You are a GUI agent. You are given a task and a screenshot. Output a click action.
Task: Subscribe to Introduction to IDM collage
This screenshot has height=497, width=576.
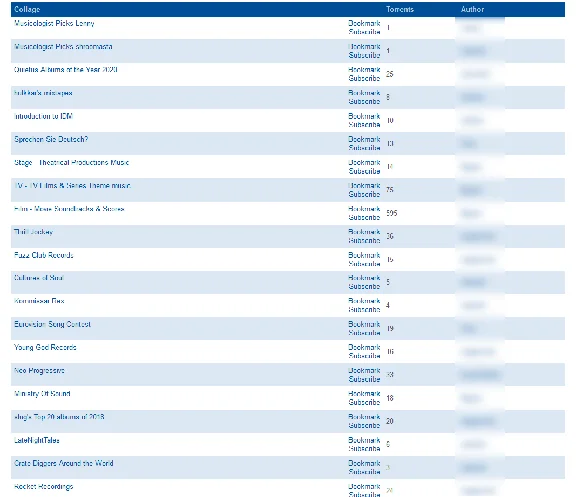(x=364, y=125)
